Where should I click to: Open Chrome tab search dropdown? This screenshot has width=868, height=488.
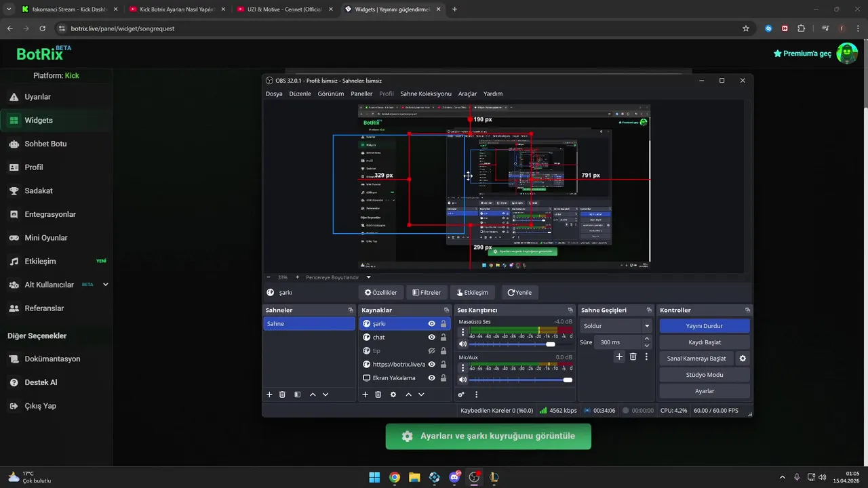click(x=9, y=9)
